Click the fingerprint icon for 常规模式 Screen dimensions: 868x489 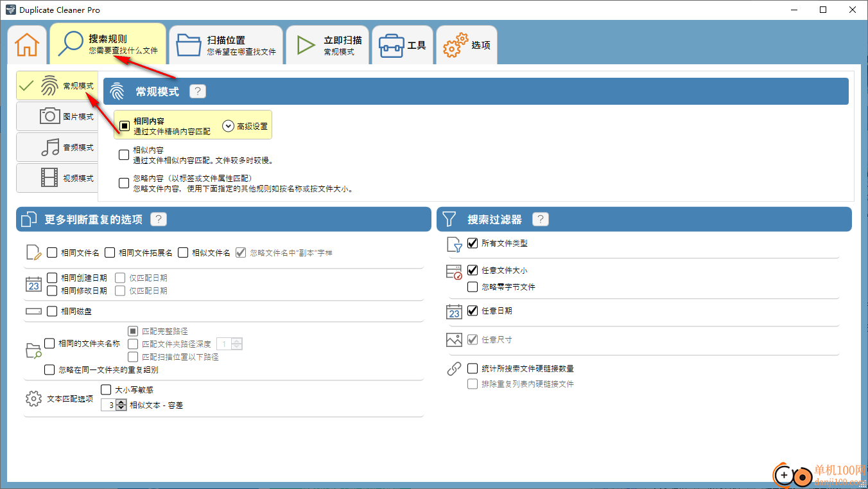coord(50,85)
